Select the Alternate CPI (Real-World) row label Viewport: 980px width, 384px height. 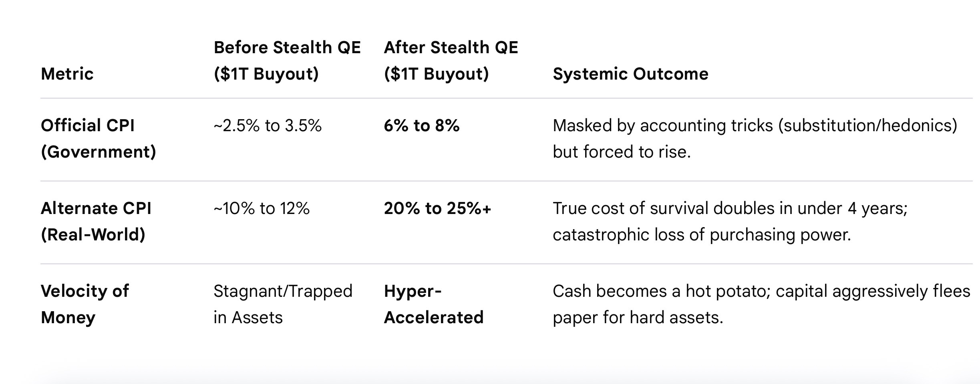[96, 221]
